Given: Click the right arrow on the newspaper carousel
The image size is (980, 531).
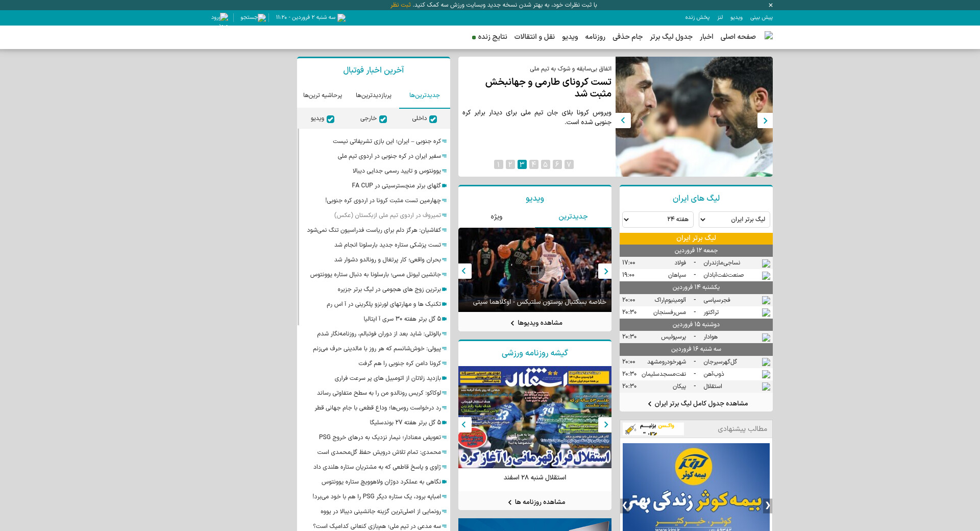Looking at the screenshot, I should [605, 424].
